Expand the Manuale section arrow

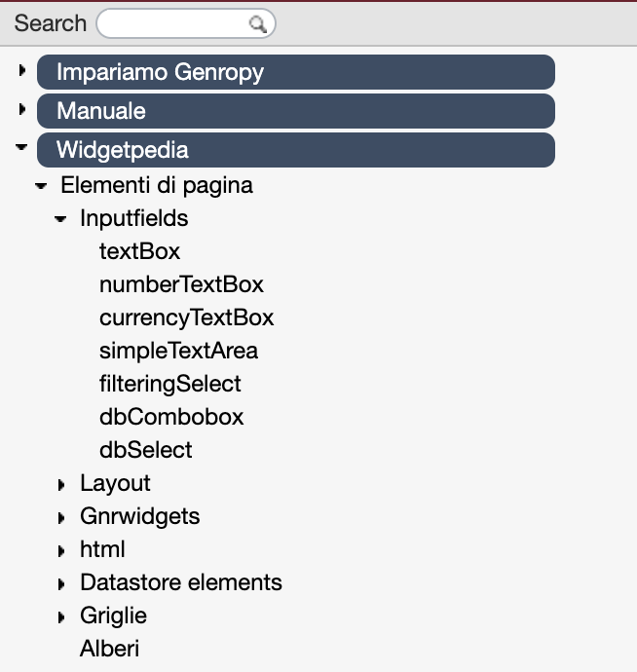[x=22, y=109]
